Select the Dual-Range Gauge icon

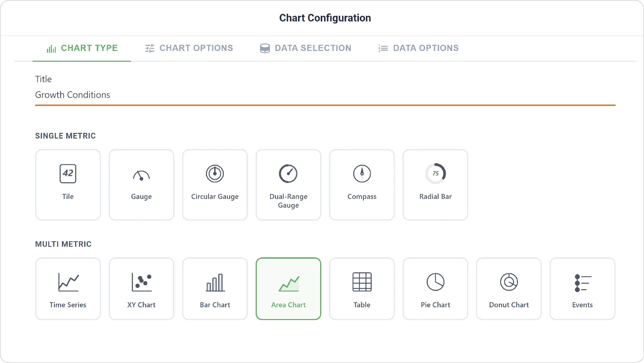[288, 173]
